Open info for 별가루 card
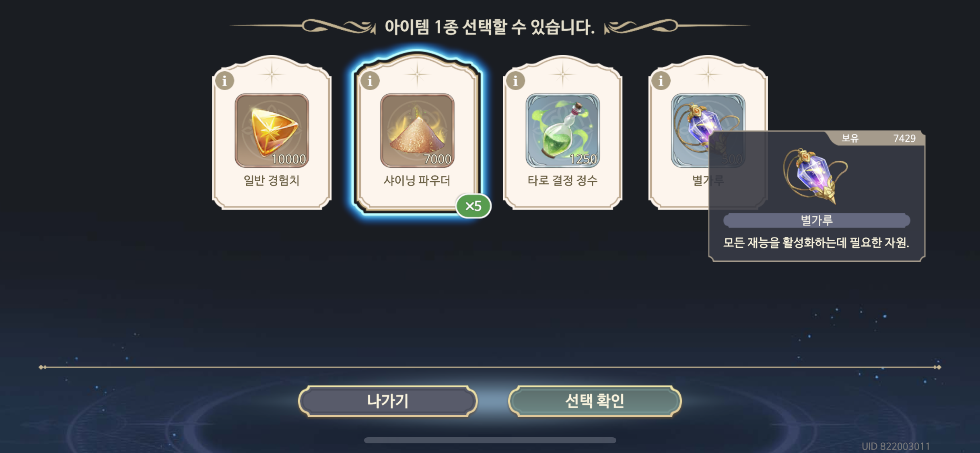This screenshot has height=453, width=980. [661, 81]
